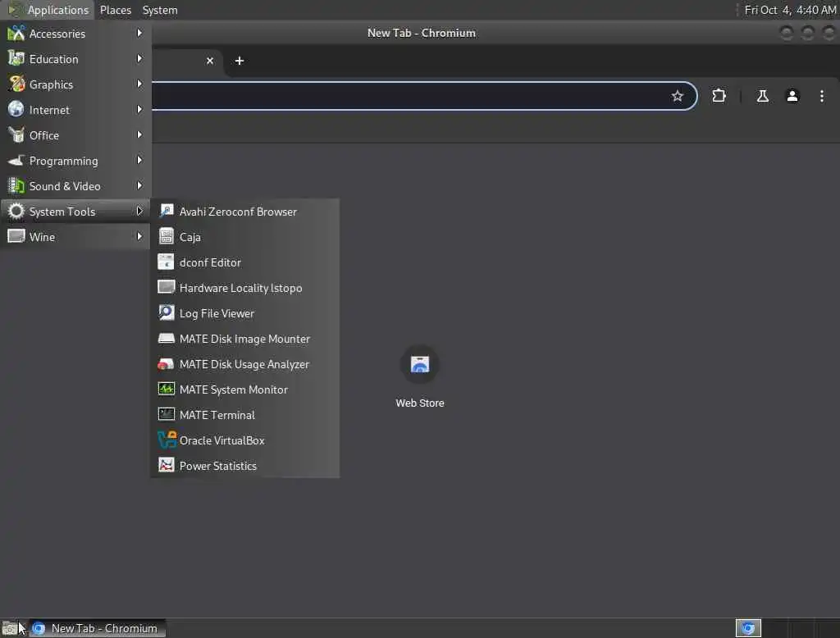840x638 pixels.
Task: Launch MATE Terminal from the label
Action: (217, 415)
